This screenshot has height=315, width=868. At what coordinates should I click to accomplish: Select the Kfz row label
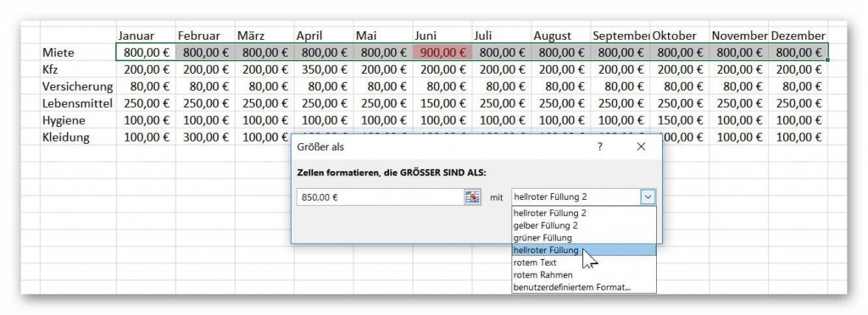[78, 69]
